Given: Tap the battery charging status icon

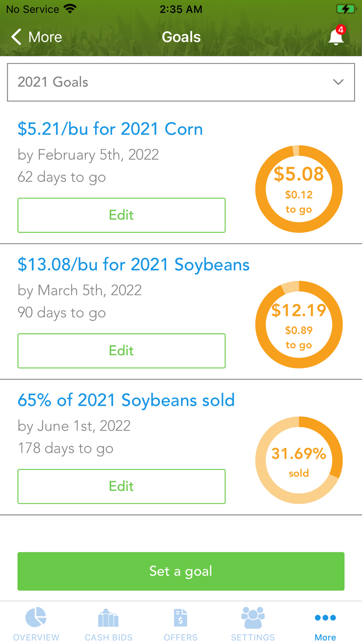Looking at the screenshot, I should 346,9.
